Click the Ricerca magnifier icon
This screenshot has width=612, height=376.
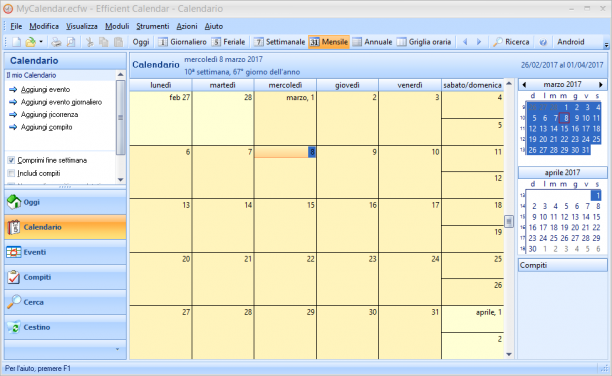point(498,42)
